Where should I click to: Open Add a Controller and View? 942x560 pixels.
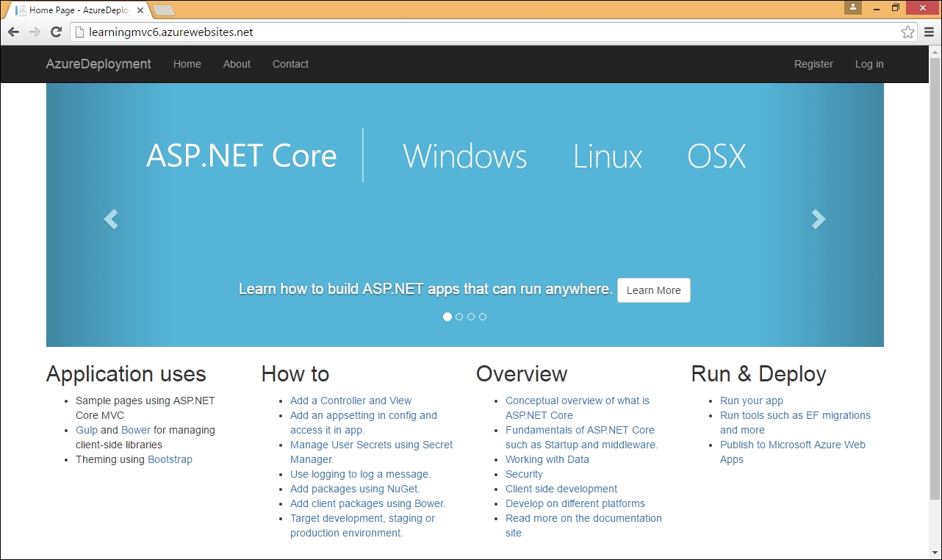350,401
